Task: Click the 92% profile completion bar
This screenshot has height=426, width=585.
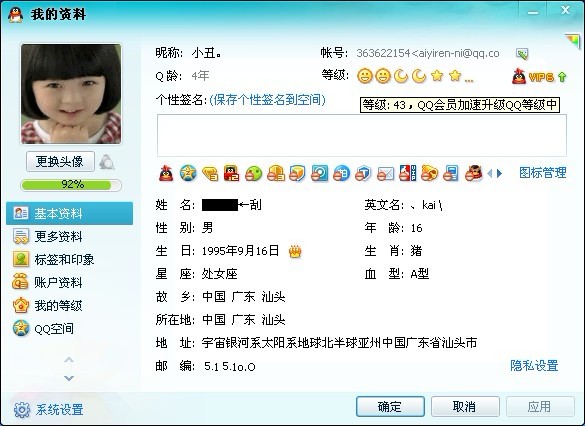Action: [71, 185]
